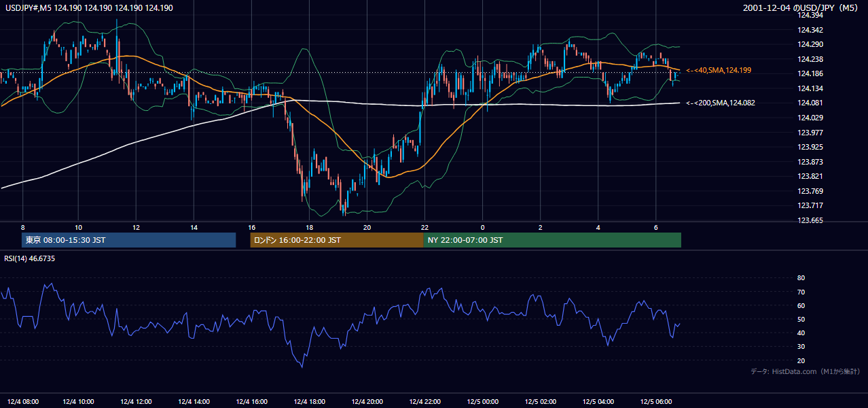868x408 pixels.
Task: Click hour tick 8 under price chart
Action: tap(22, 227)
